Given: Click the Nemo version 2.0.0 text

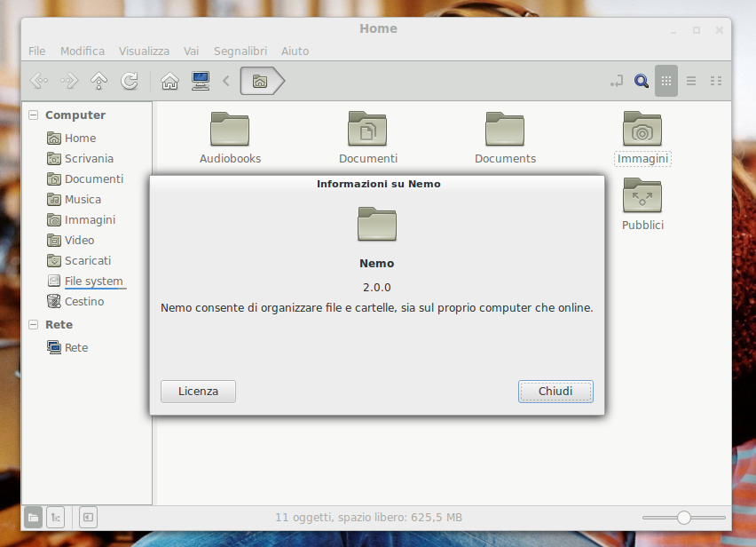Looking at the screenshot, I should (377, 288).
